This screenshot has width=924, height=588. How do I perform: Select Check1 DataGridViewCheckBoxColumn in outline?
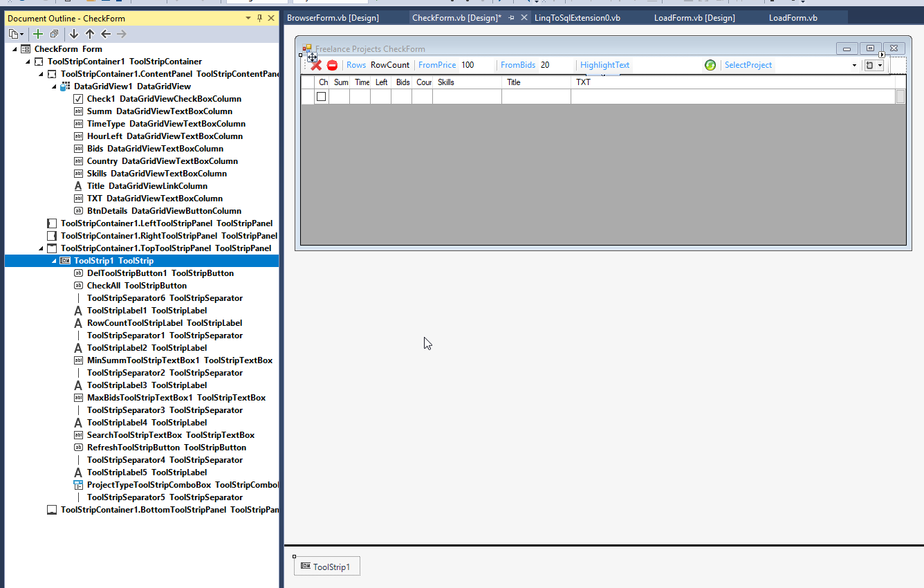164,99
